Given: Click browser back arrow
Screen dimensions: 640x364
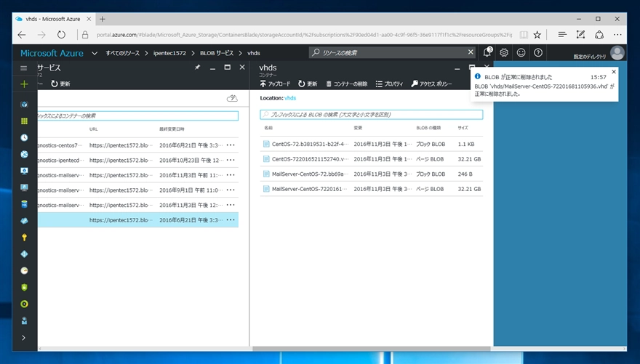Looking at the screenshot, I should [x=22, y=35].
